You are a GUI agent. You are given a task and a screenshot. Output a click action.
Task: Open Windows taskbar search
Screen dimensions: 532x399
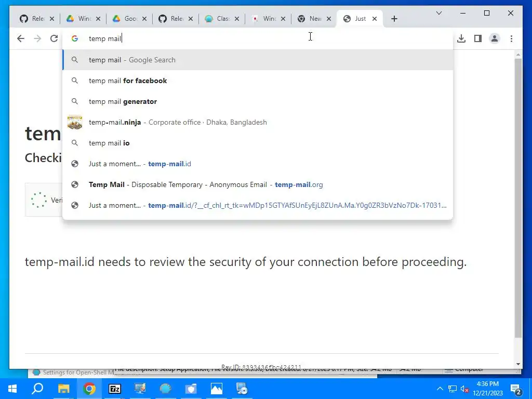point(37,389)
